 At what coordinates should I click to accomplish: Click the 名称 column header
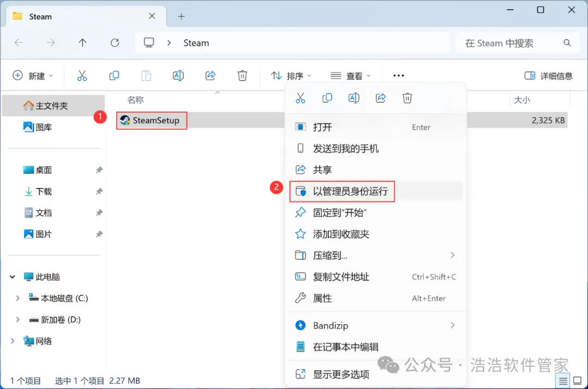point(136,100)
